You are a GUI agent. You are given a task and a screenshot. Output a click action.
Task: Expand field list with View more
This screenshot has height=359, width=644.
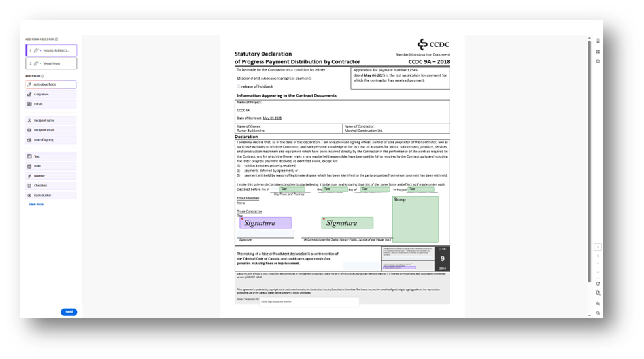pos(37,205)
